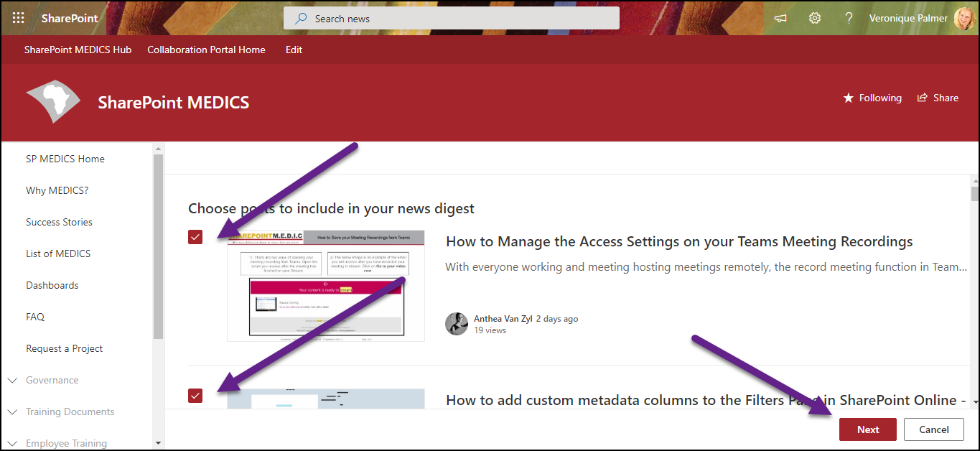Click the Share icon for the site
Image resolution: width=980 pixels, height=451 pixels.
pyautogui.click(x=938, y=98)
